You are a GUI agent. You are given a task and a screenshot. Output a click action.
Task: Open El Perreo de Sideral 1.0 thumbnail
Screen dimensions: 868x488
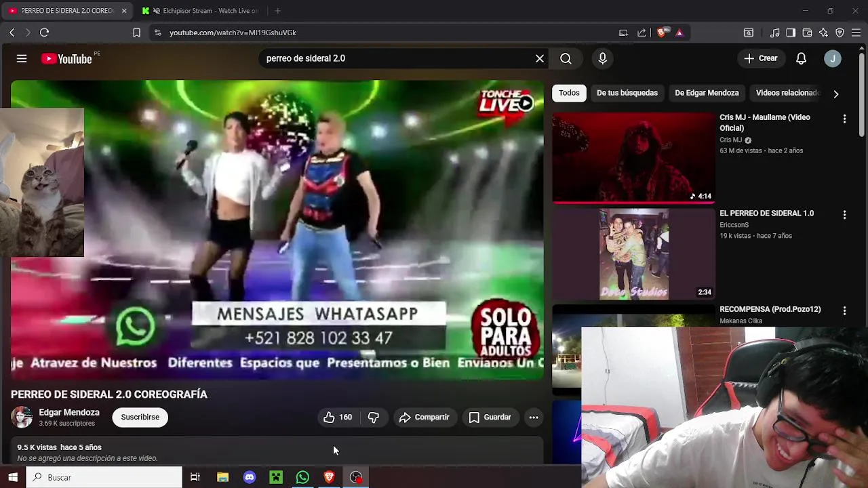(x=633, y=253)
